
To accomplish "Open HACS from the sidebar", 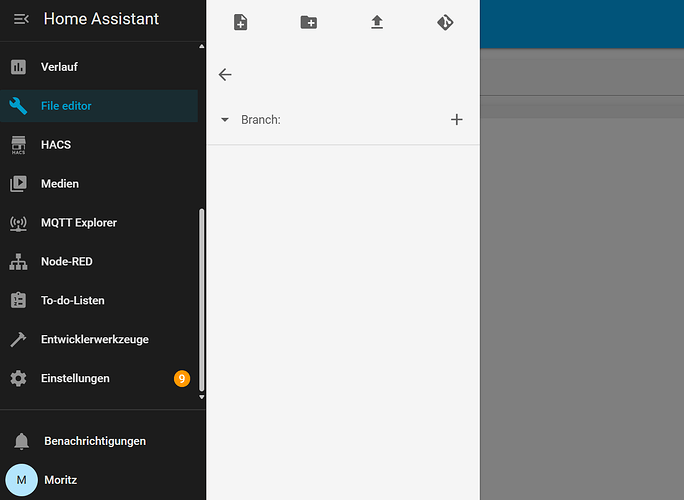I will 99,144.
